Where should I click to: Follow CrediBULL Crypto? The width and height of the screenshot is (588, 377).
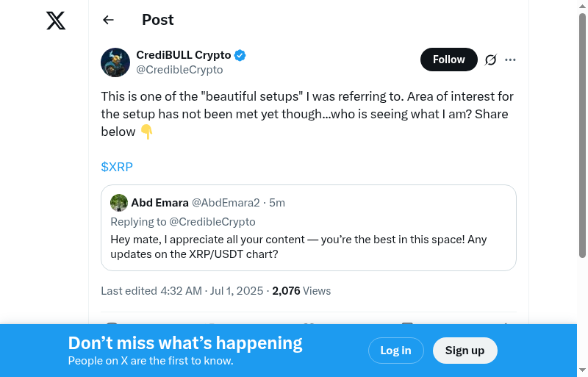point(448,60)
